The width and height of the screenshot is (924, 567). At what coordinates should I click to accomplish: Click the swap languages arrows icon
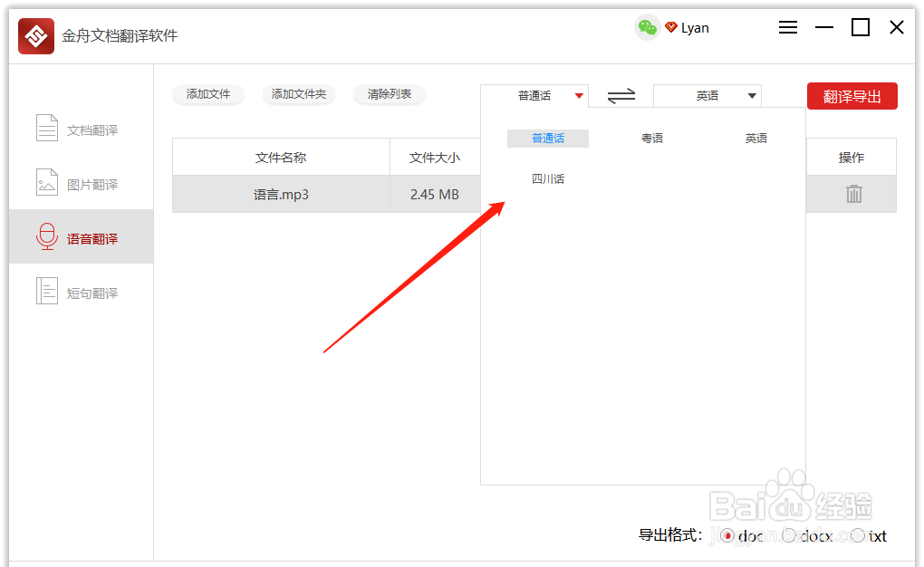pyautogui.click(x=621, y=95)
